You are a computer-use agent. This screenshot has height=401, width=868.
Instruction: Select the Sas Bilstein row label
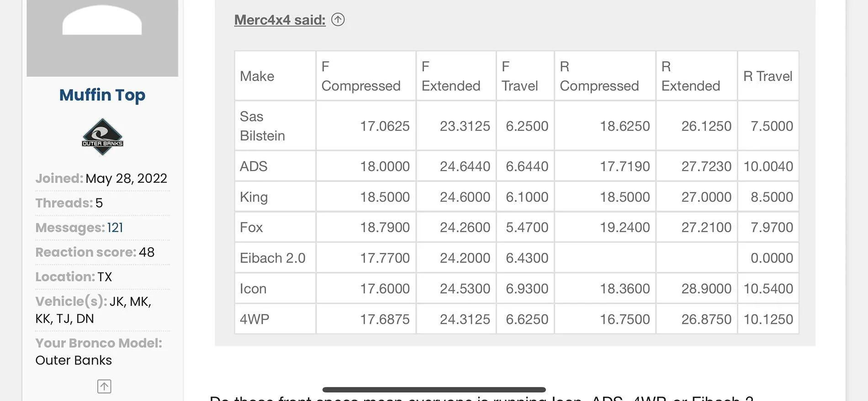coord(275,126)
